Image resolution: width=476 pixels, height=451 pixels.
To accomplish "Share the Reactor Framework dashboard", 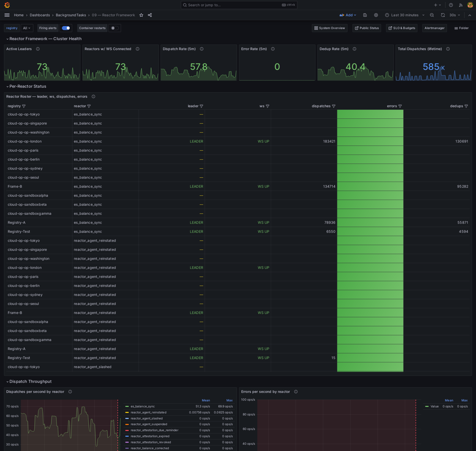I will click(x=150, y=15).
